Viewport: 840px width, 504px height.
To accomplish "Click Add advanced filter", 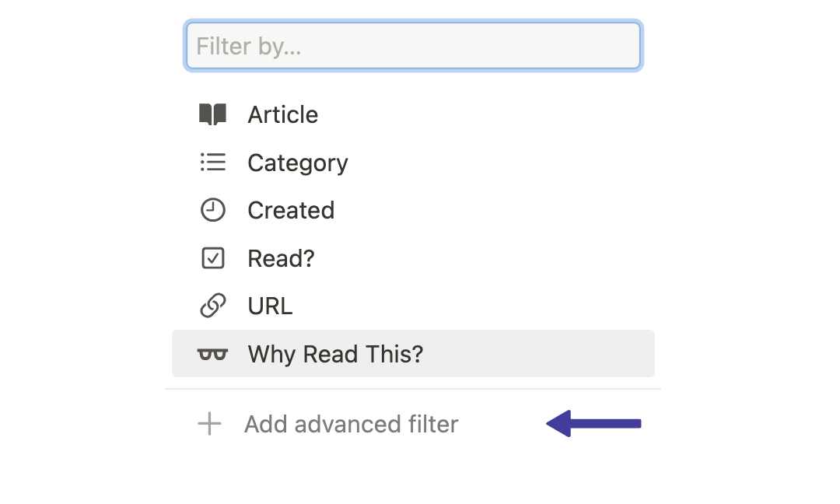I will [351, 424].
